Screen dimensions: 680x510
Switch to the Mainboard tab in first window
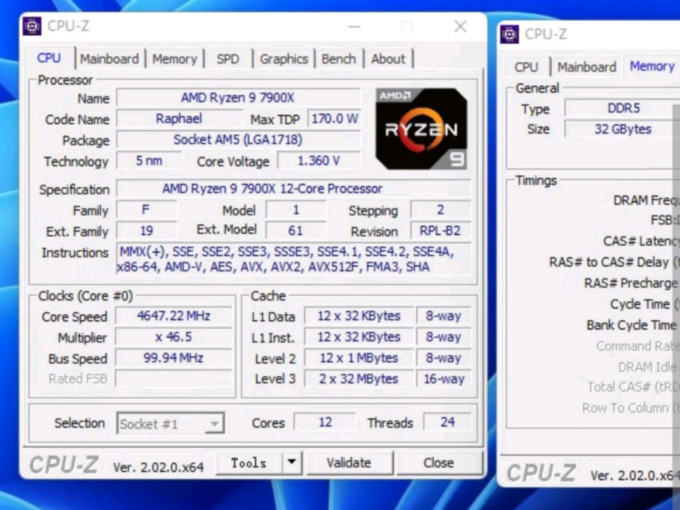[x=109, y=59]
